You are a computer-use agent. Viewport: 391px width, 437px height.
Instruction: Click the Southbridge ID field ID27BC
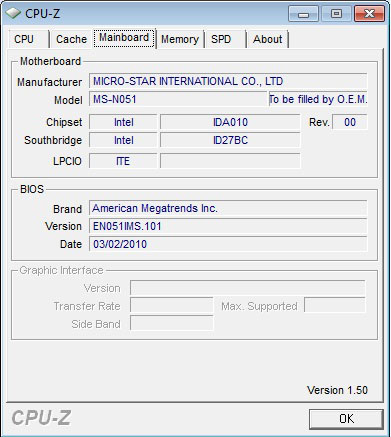pyautogui.click(x=230, y=140)
